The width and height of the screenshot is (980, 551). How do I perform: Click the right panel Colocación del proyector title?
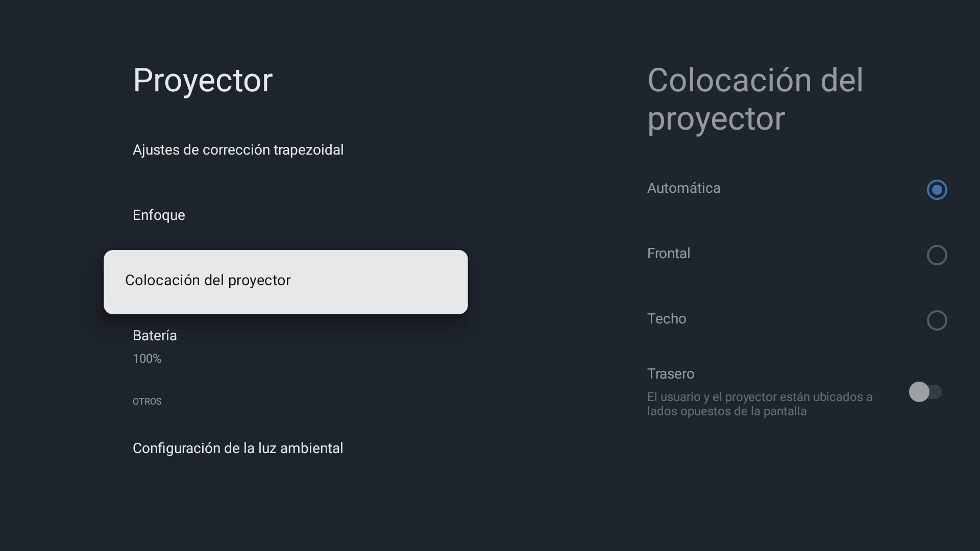tap(755, 99)
